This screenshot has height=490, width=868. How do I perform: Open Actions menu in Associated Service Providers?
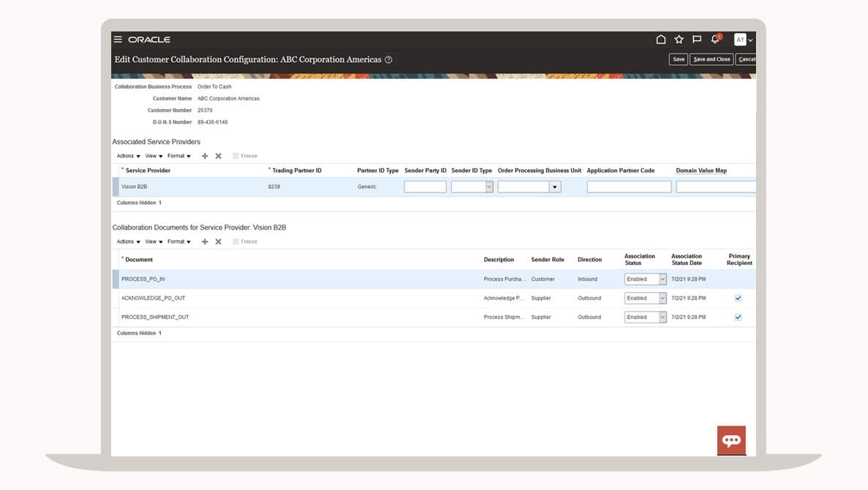(128, 156)
